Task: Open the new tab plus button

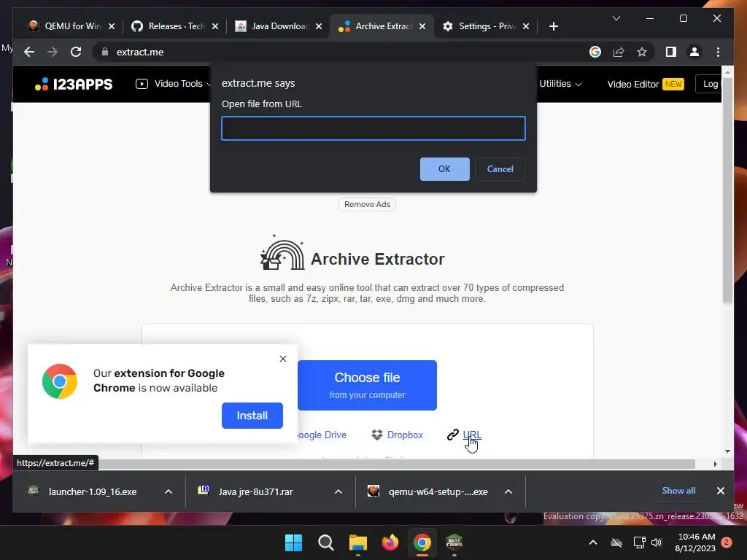Action: (553, 26)
